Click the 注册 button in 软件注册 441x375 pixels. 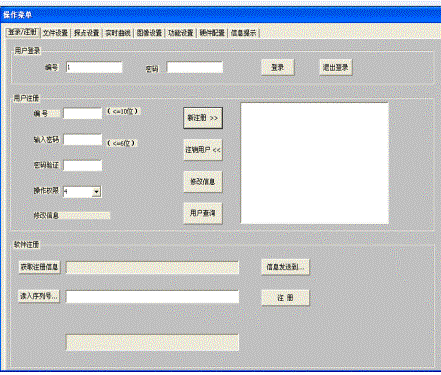[x=285, y=298]
